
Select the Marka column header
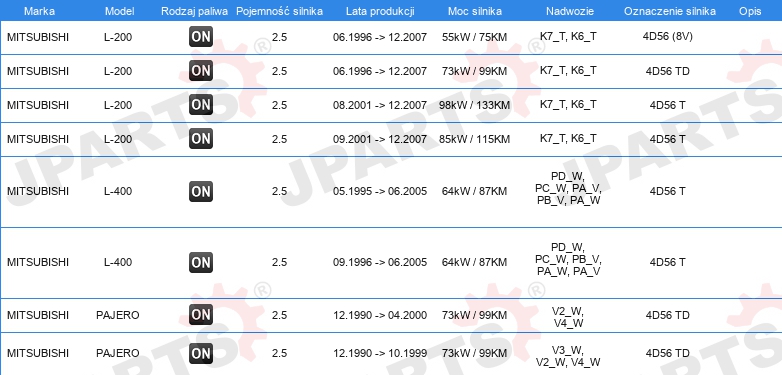[x=39, y=11]
